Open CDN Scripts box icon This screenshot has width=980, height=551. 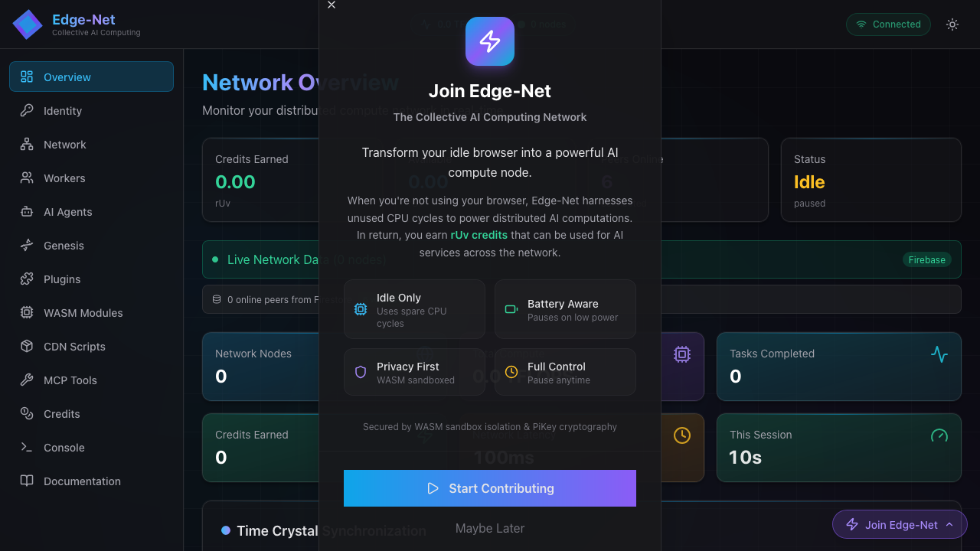point(27,347)
